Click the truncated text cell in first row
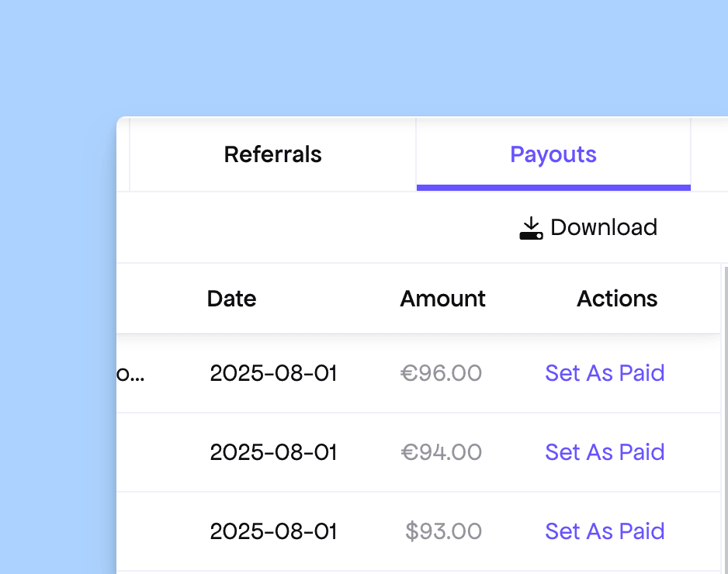 click(x=130, y=374)
